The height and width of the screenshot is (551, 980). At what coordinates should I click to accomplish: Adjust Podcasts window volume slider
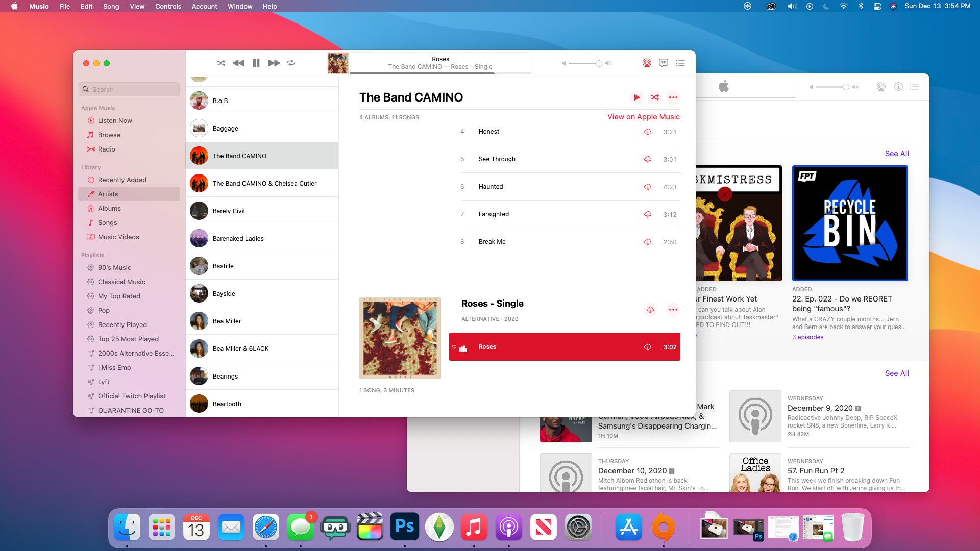coord(832,87)
